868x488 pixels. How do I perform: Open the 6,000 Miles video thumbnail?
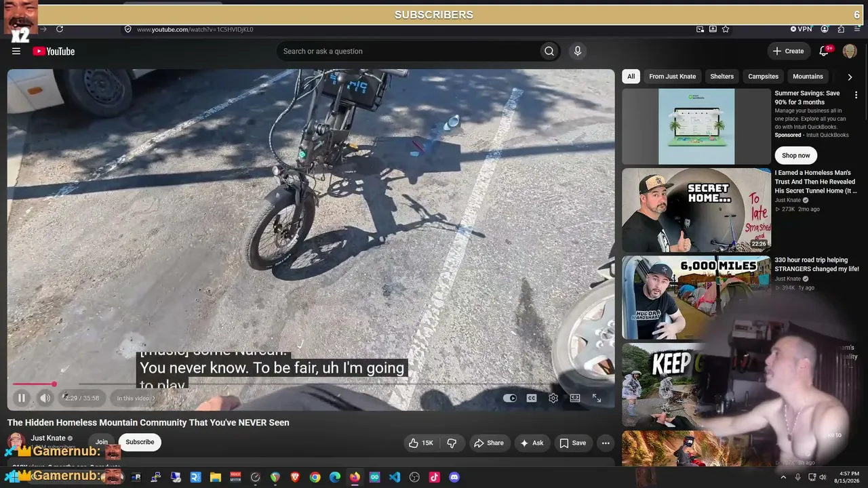click(x=696, y=298)
